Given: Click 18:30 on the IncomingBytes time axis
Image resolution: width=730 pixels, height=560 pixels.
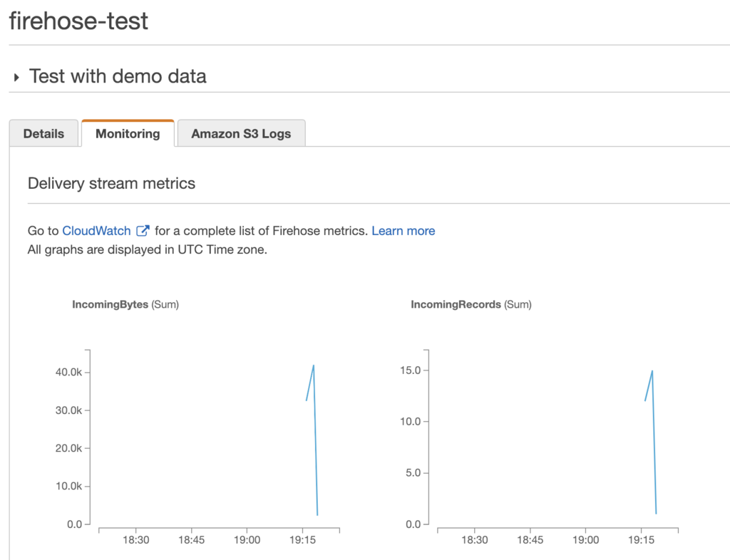Looking at the screenshot, I should (136, 540).
